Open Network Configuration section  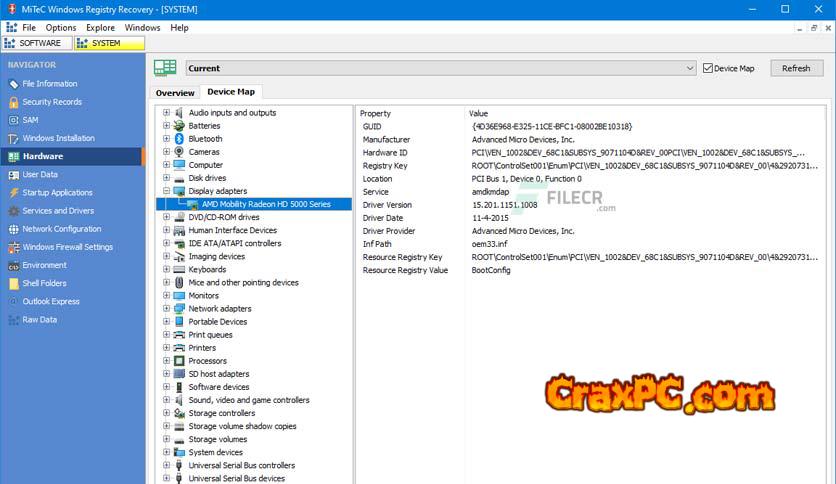click(61, 229)
